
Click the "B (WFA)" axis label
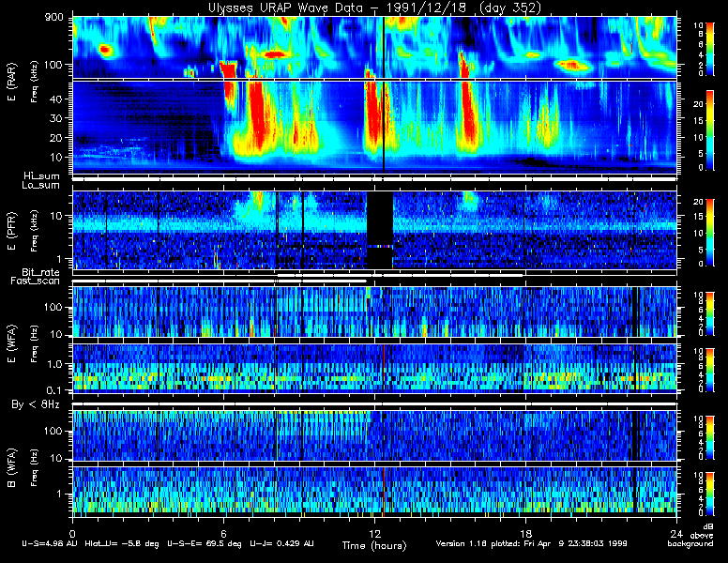[x=11, y=468]
